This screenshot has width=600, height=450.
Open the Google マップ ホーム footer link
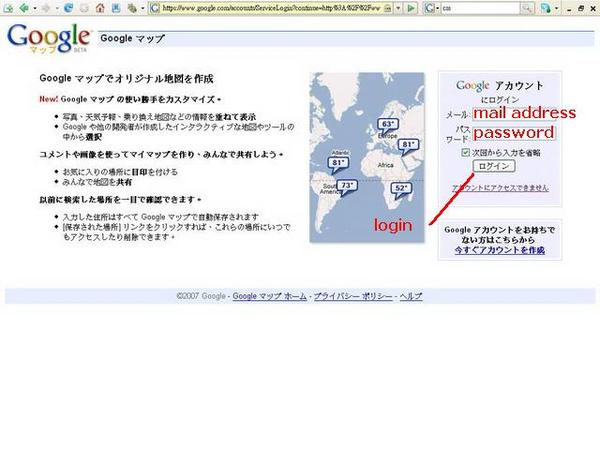point(269,296)
